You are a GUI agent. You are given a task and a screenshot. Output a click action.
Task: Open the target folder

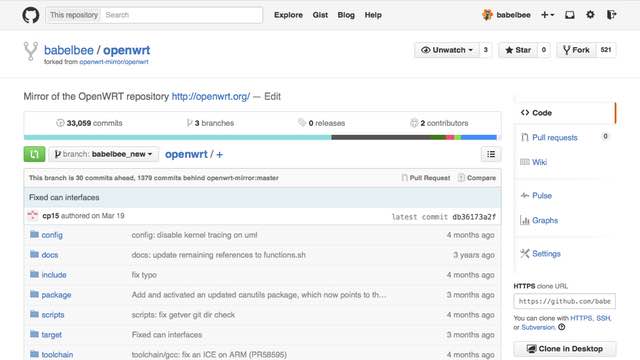pyautogui.click(x=51, y=335)
